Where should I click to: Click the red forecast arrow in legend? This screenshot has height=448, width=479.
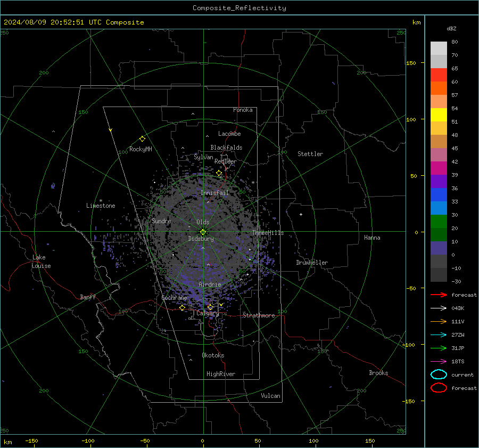(439, 295)
